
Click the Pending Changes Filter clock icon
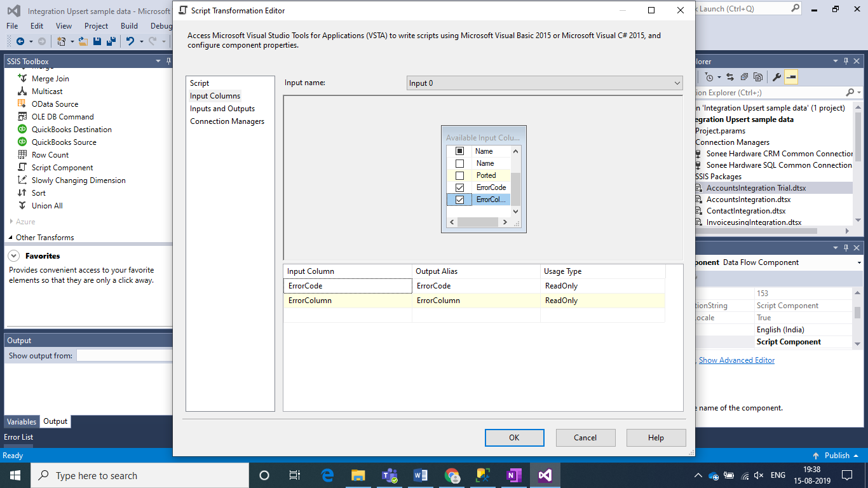tap(709, 77)
